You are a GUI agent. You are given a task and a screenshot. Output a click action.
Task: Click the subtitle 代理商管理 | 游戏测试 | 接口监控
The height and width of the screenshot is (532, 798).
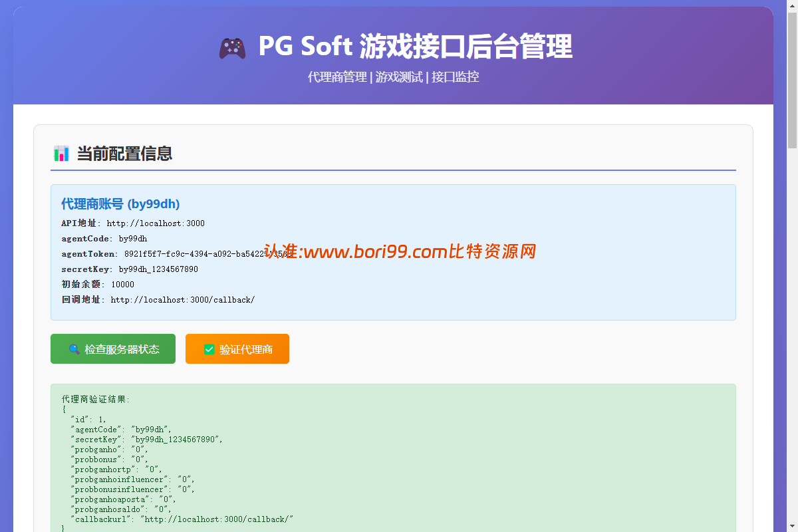[393, 77]
